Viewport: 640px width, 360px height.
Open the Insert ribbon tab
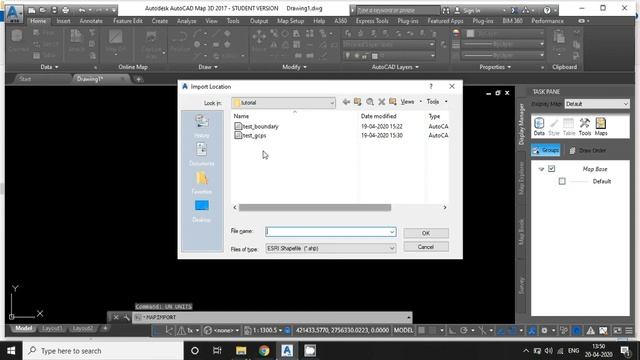[x=63, y=21]
